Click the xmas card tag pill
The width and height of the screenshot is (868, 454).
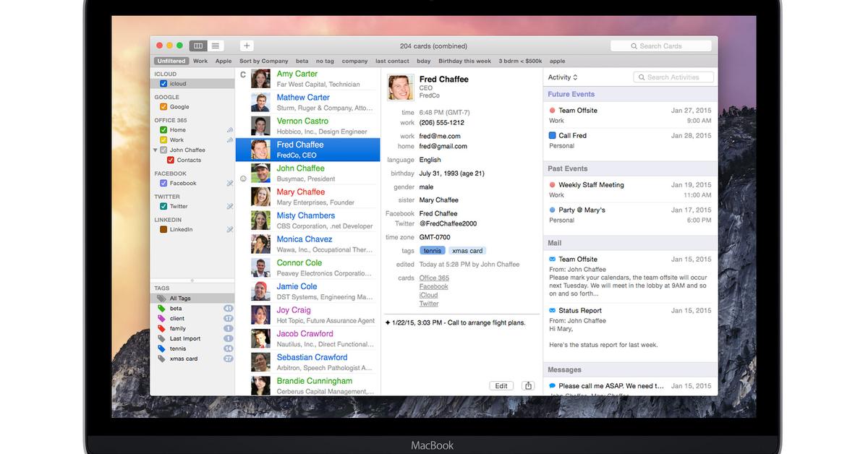[x=467, y=251]
